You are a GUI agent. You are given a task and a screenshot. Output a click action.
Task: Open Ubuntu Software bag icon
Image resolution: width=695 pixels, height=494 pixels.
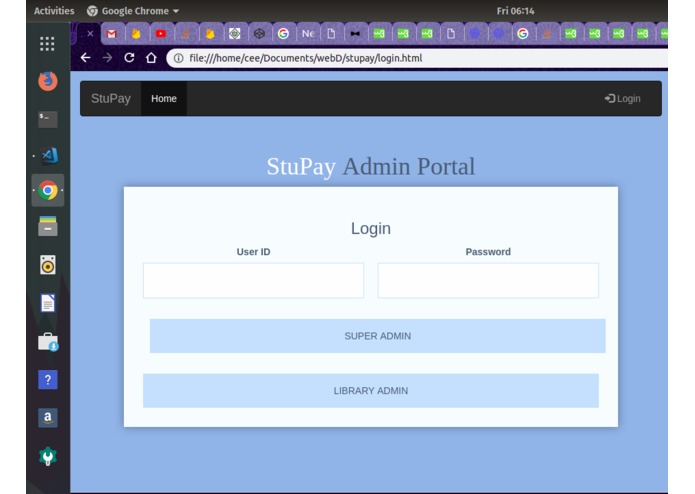pyautogui.click(x=48, y=342)
